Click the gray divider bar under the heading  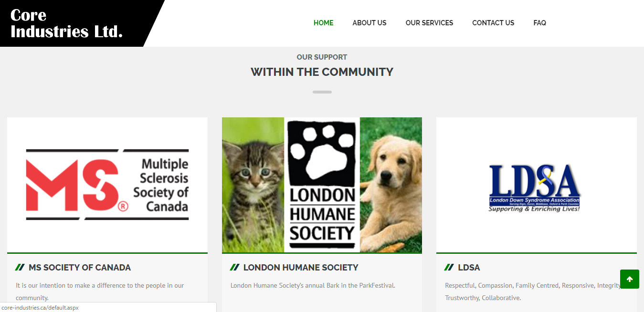[322, 92]
